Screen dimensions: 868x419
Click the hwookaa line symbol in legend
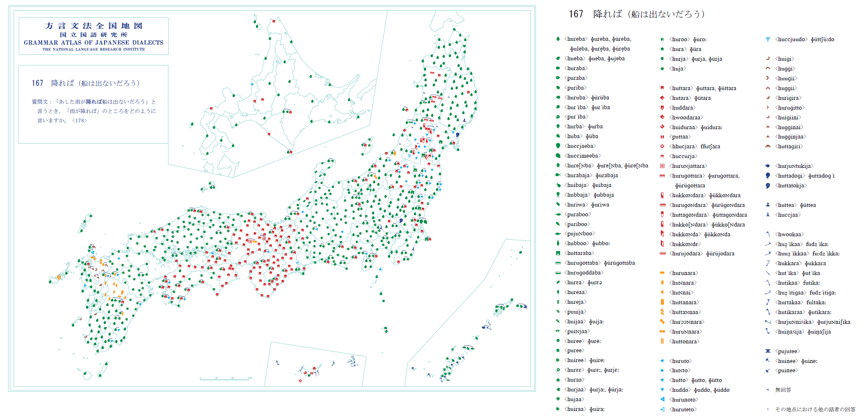(x=768, y=234)
